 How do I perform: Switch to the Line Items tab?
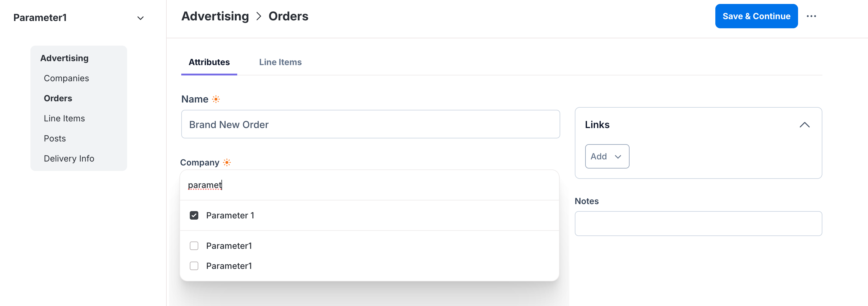(x=280, y=62)
